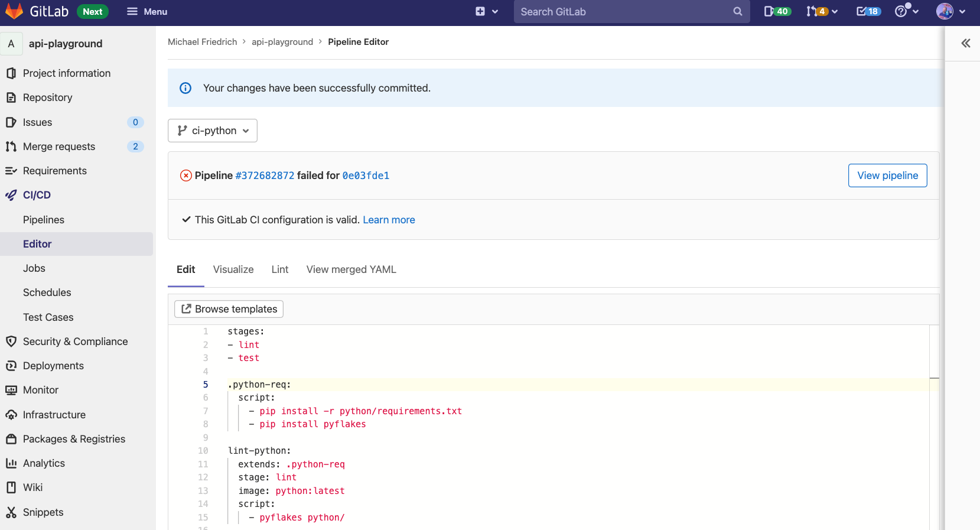This screenshot has height=530, width=980.
Task: Switch to the Visualize tab
Action: [x=233, y=269]
